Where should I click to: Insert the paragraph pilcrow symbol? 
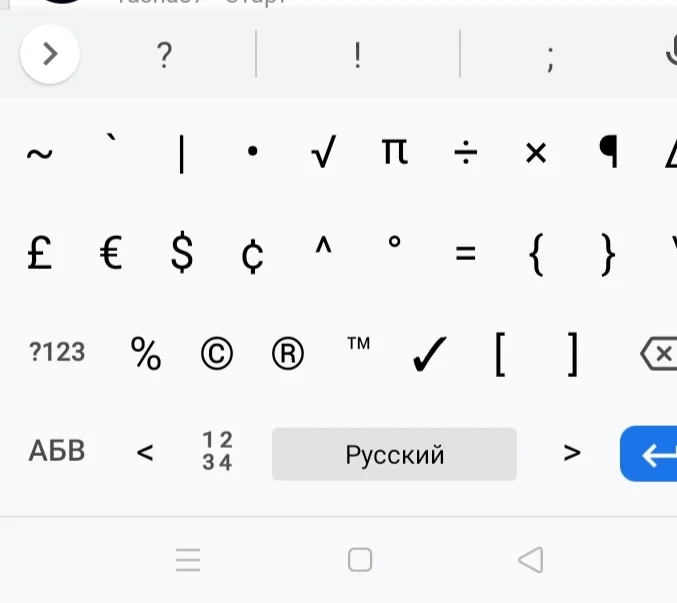point(608,151)
